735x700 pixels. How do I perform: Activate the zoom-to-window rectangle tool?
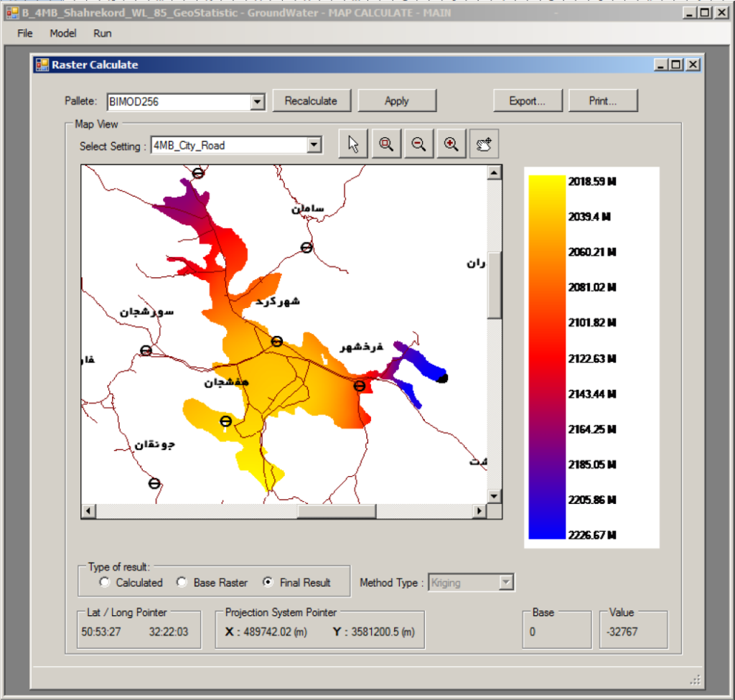[386, 144]
